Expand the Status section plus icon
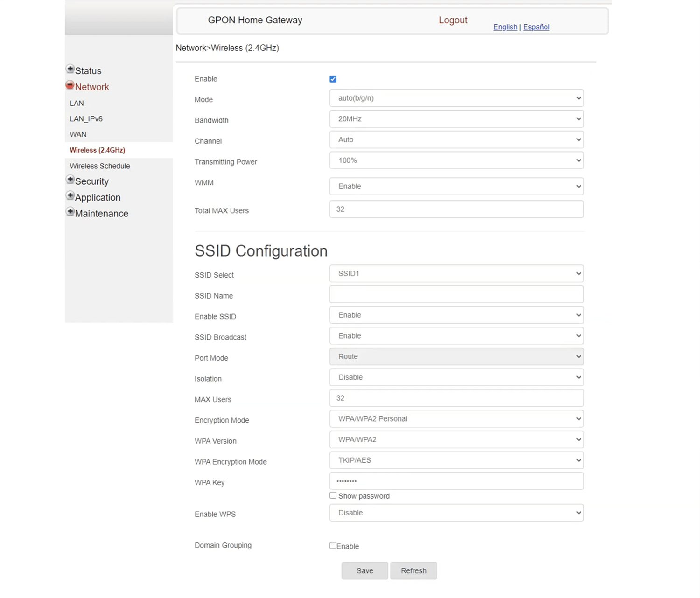Screen dimensions: 700x598 click(70, 70)
